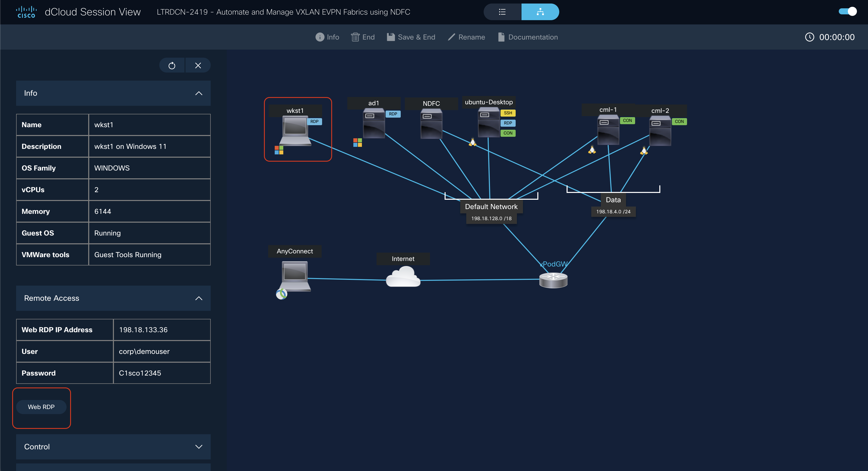
Task: Switch to the topology view
Action: [540, 12]
